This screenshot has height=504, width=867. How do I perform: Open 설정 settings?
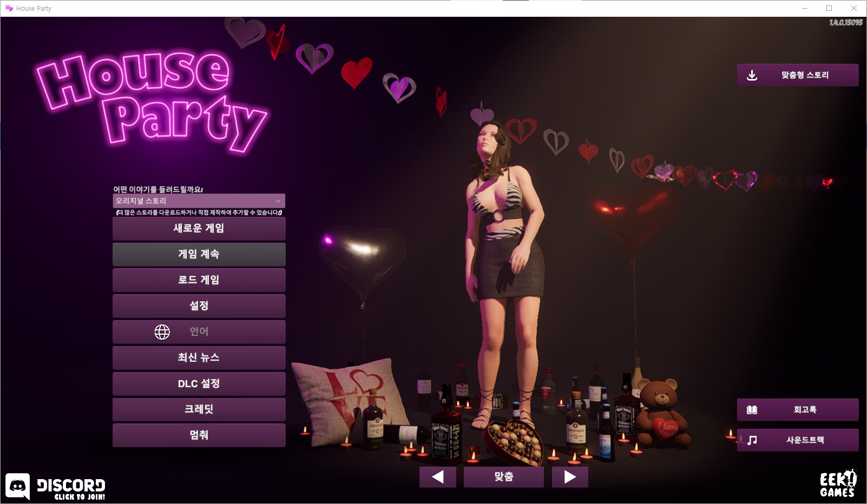[x=199, y=306]
